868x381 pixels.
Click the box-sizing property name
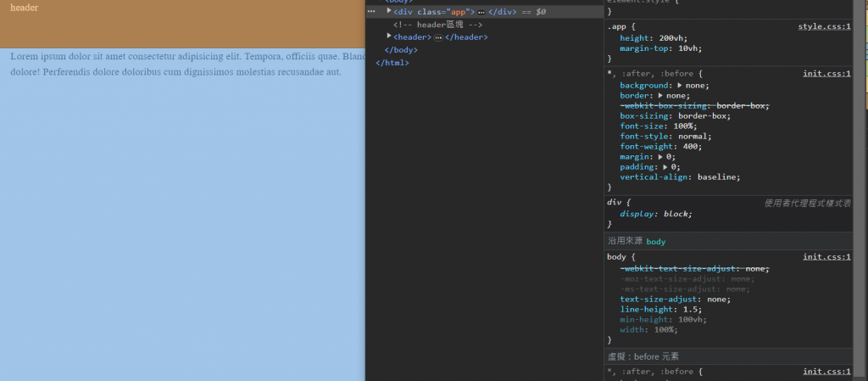(x=644, y=115)
